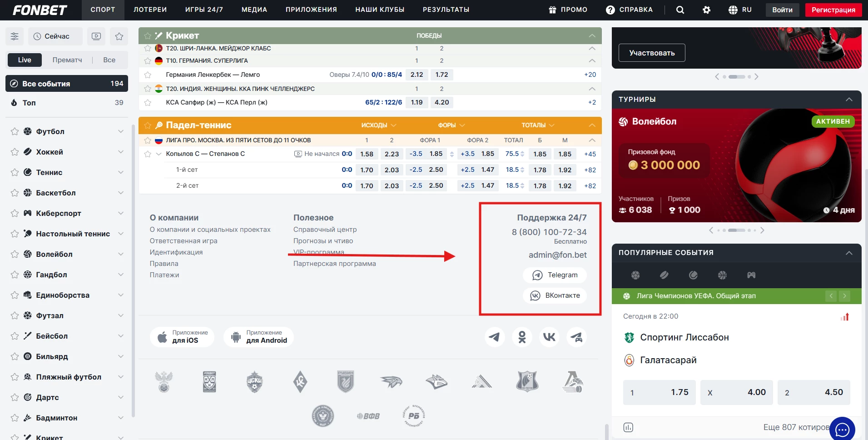Click the Участвовать promo button

point(652,53)
